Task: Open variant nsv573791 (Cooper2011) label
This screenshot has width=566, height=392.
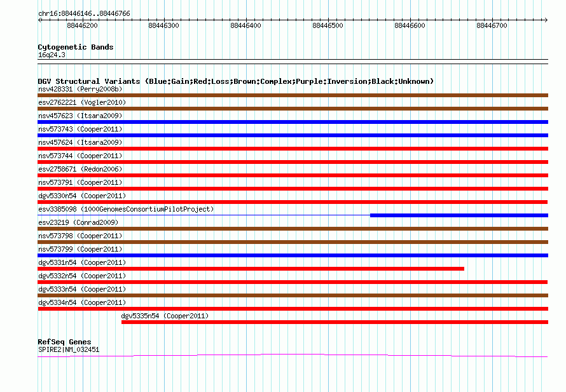Action: point(80,182)
